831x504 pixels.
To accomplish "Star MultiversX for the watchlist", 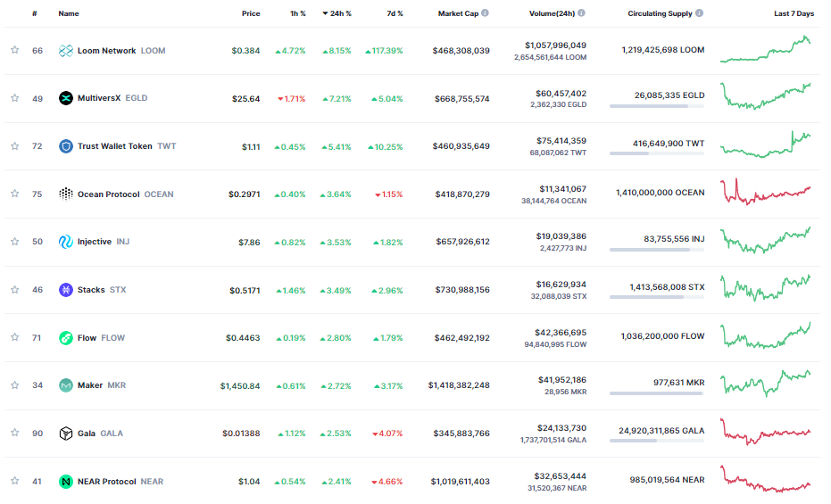I will tap(15, 98).
